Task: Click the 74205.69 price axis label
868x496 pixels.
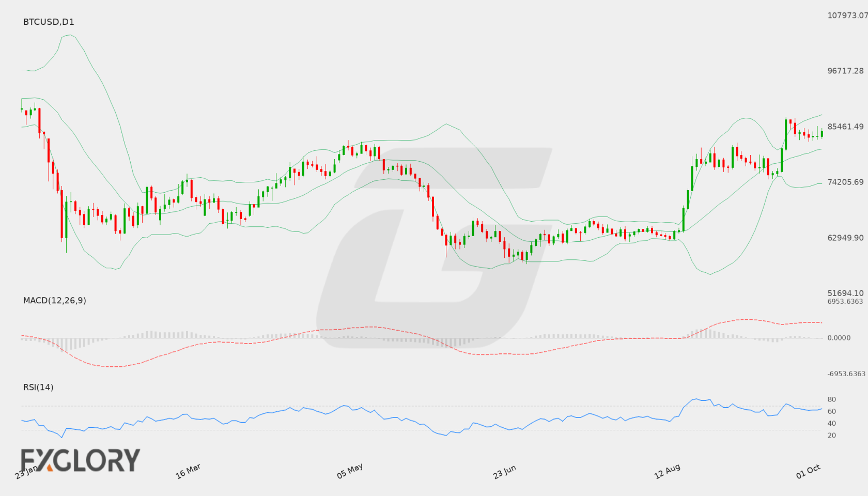Action: [x=845, y=182]
